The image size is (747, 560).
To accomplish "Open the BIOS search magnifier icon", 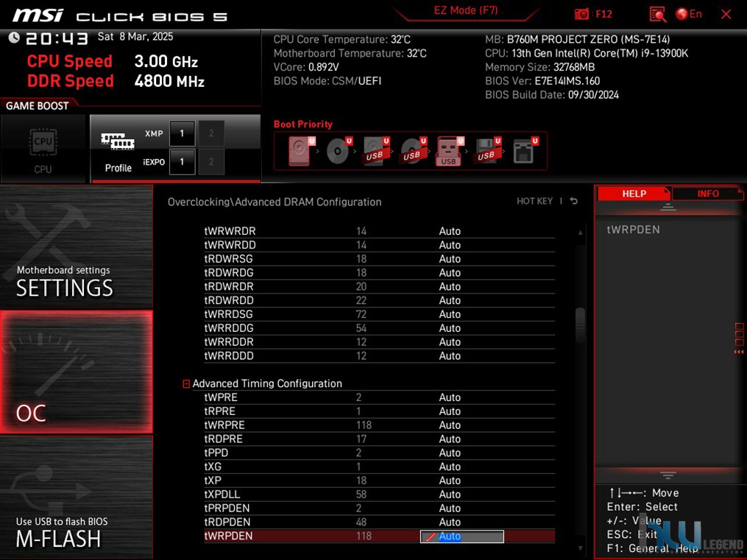I will click(657, 14).
